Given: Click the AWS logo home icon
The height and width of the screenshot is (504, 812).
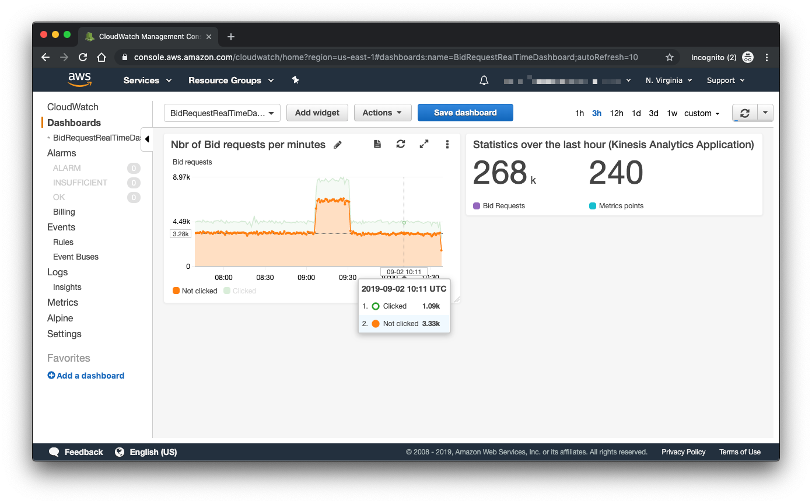Looking at the screenshot, I should click(x=79, y=80).
